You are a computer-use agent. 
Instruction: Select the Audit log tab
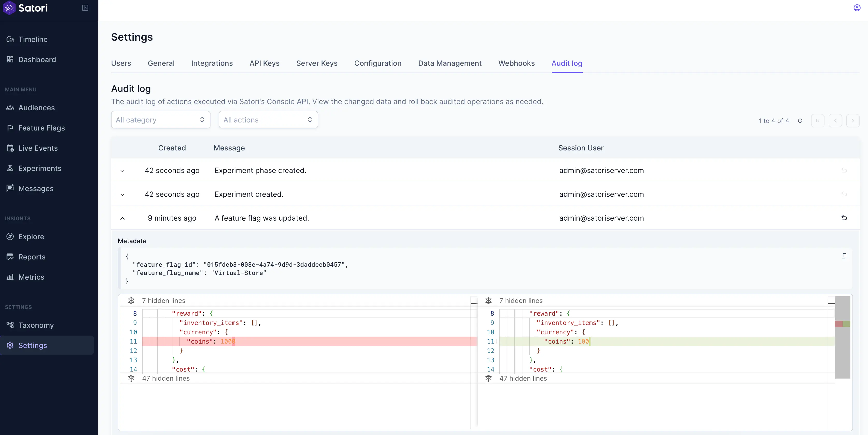(567, 63)
